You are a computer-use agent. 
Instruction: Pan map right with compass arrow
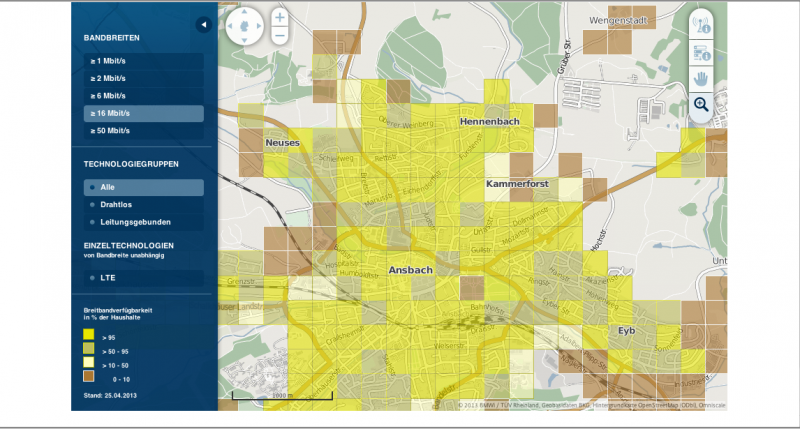point(259,27)
